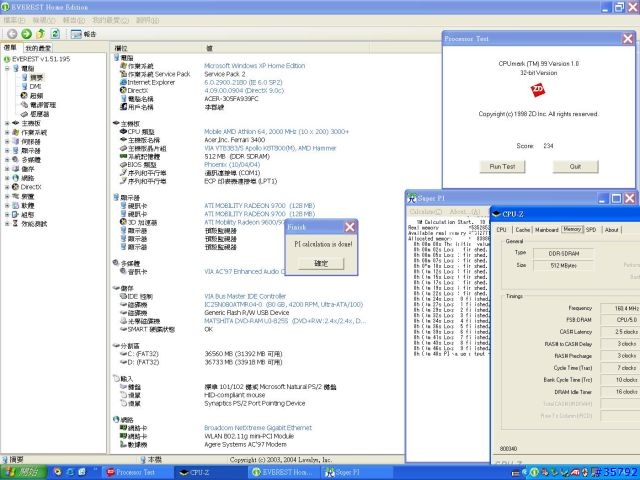The image size is (640, 480).
Task: Open the Microsoft Windows XP Home Edition link
Action: [255, 66]
